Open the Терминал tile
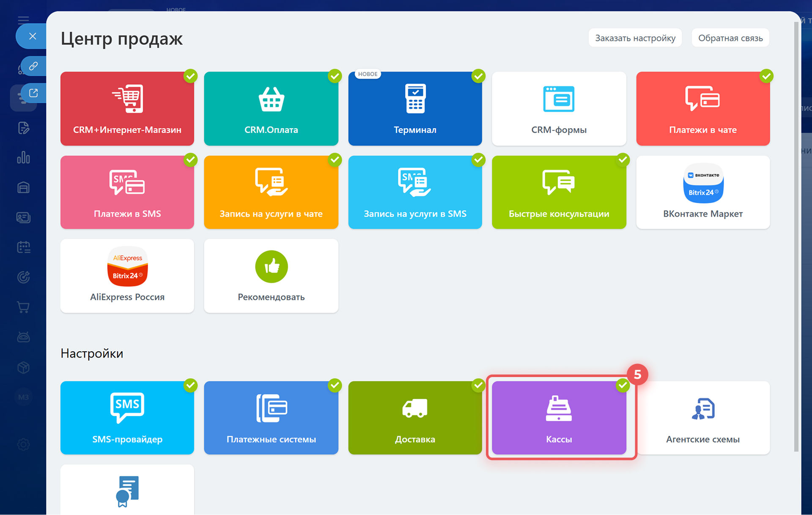 415,108
